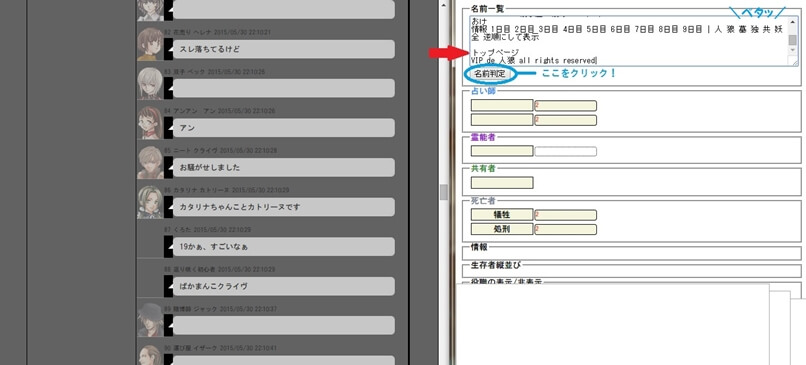Click the 名前一覧 text area scroll-down arrow
The height and width of the screenshot is (365, 806).
coord(794,51)
